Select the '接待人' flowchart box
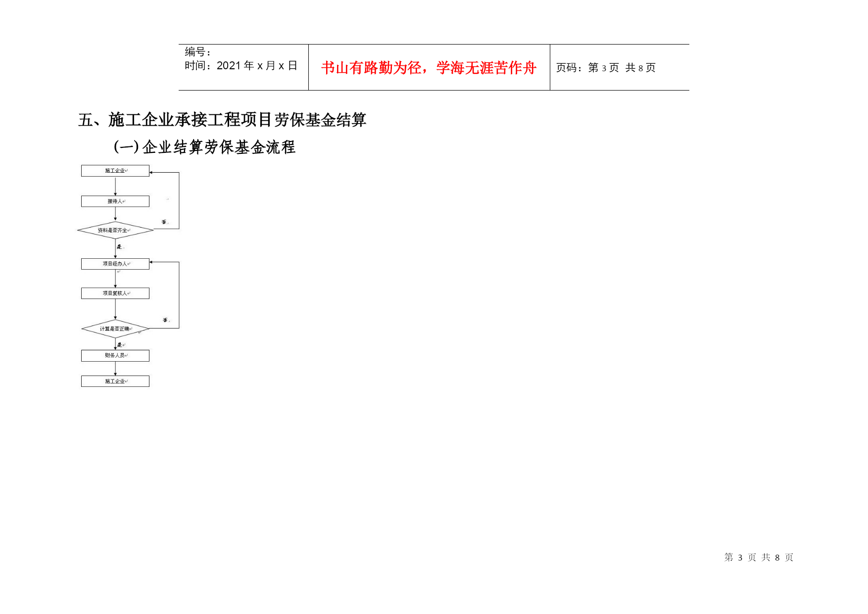Viewport: 868px width, 614px height. coord(115,201)
